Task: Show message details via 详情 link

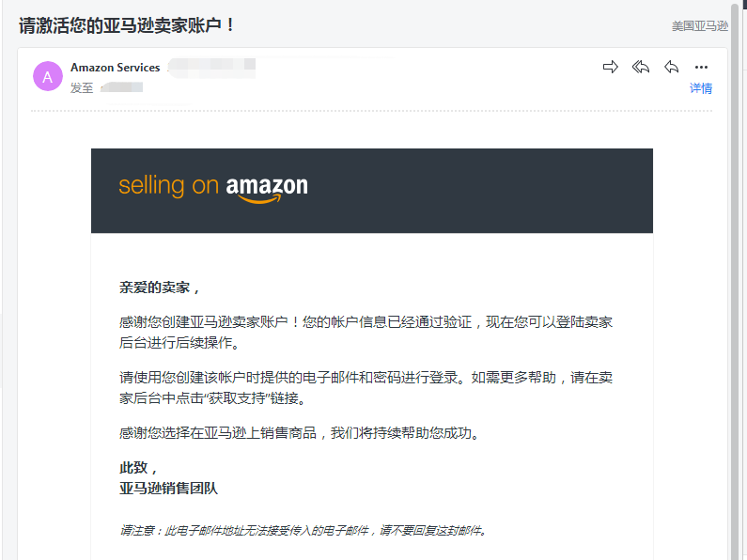Action: pyautogui.click(x=701, y=88)
